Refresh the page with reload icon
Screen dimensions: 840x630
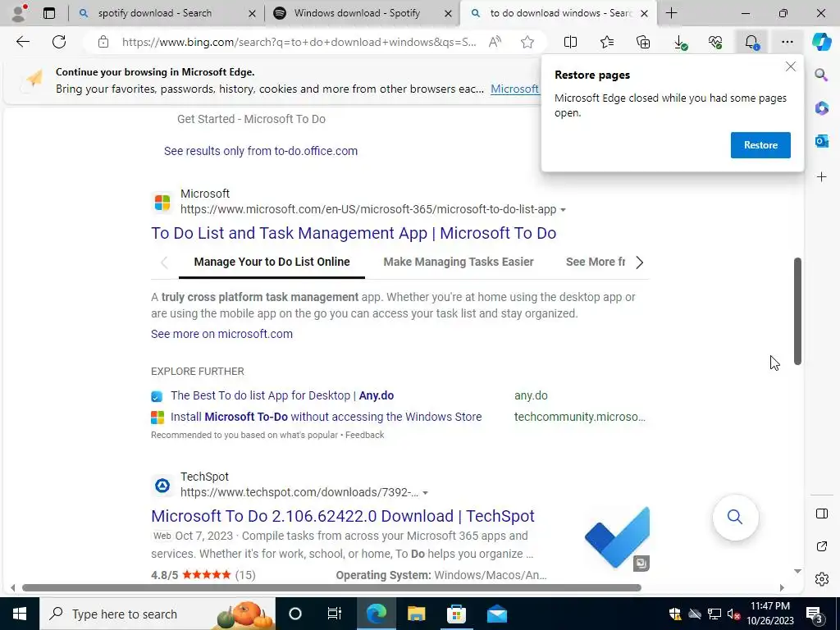click(59, 42)
